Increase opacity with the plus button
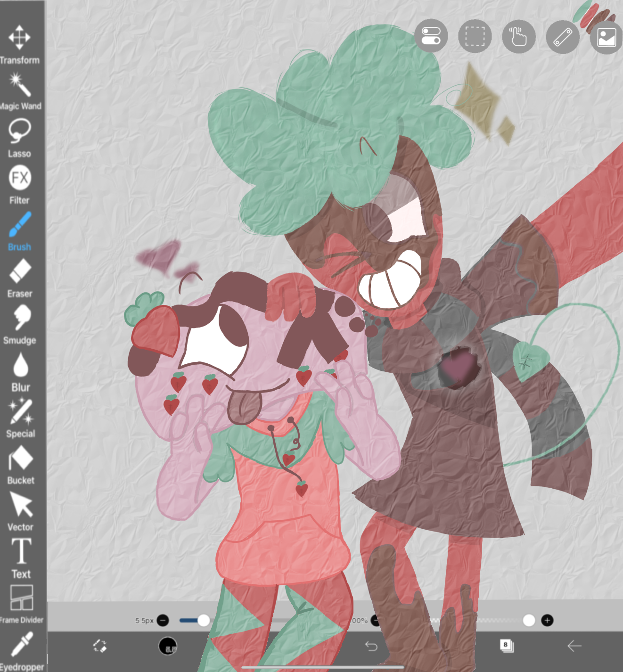Viewport: 623px width, 672px height. (547, 620)
